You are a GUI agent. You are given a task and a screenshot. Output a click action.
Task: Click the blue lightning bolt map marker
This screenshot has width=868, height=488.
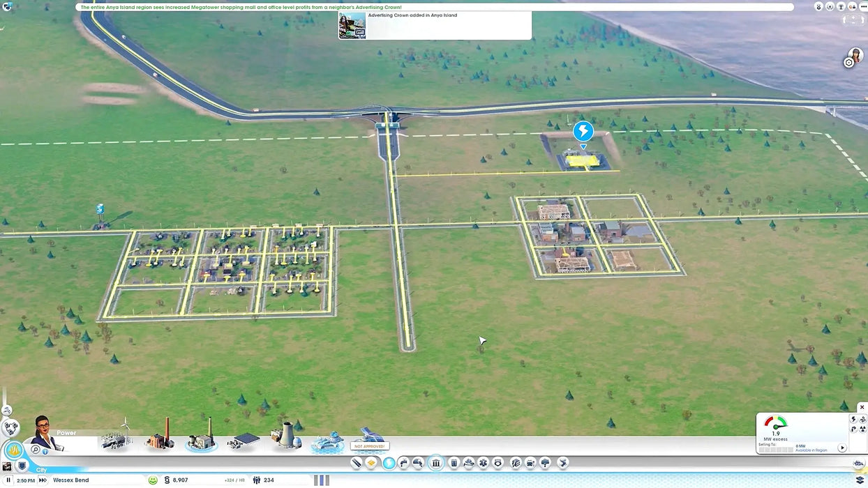[x=583, y=130]
